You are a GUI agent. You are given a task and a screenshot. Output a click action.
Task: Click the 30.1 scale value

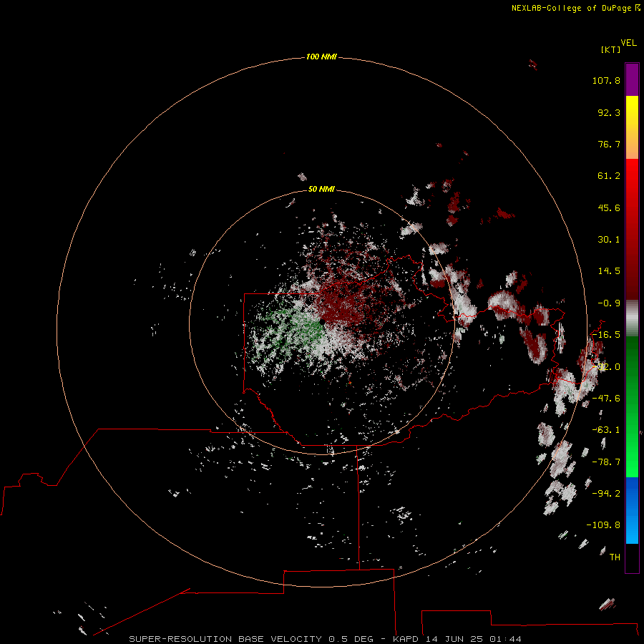609,240
